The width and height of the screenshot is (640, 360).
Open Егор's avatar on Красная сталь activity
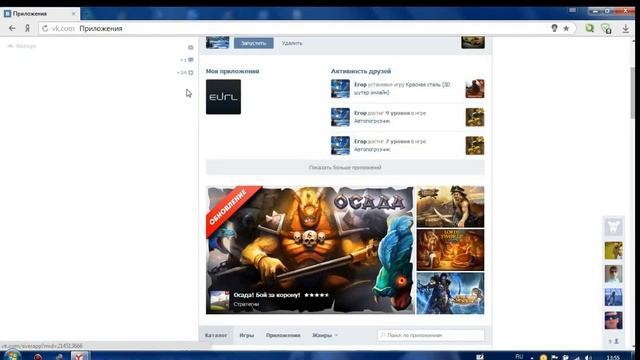(340, 89)
